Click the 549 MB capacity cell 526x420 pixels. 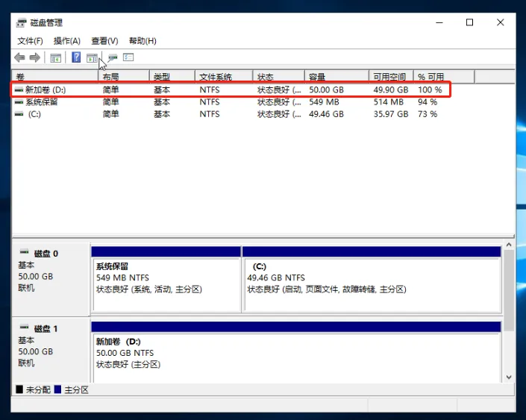point(324,102)
